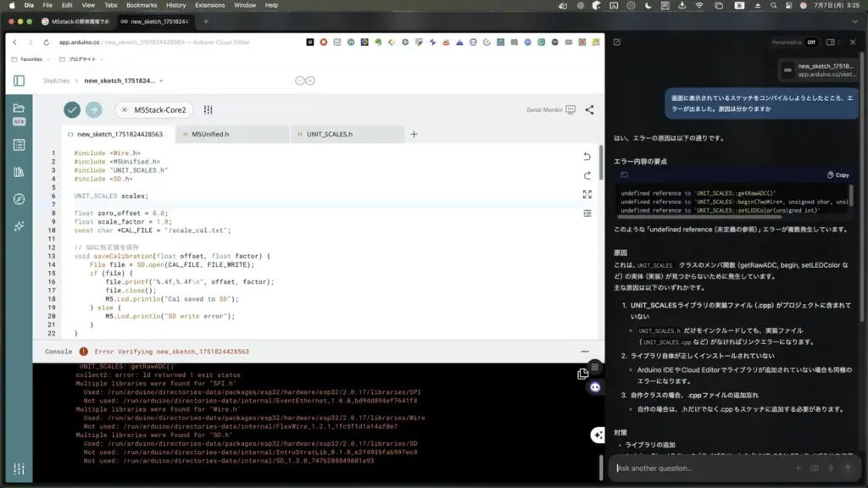Expand the code editor to fullscreen
This screenshot has height=488, width=868.
point(587,194)
